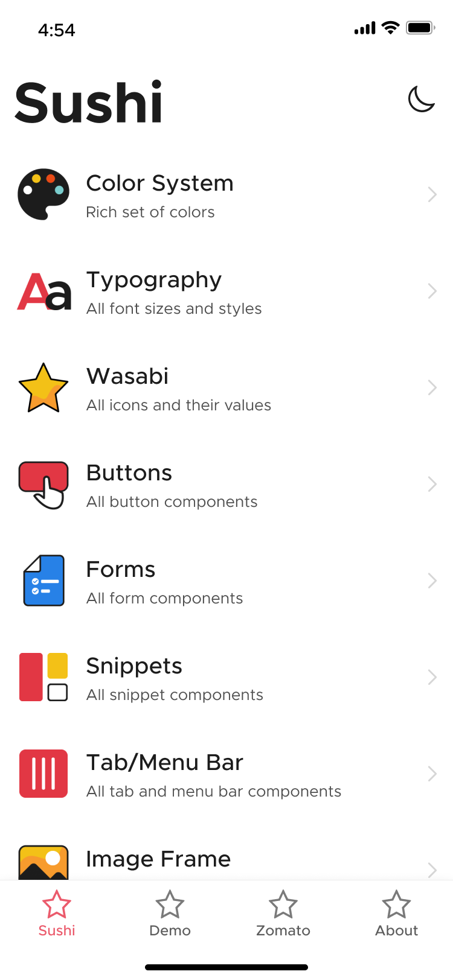This screenshot has width=453, height=980.
Task: Select the yellow Wasabi star icon
Action: click(x=43, y=388)
